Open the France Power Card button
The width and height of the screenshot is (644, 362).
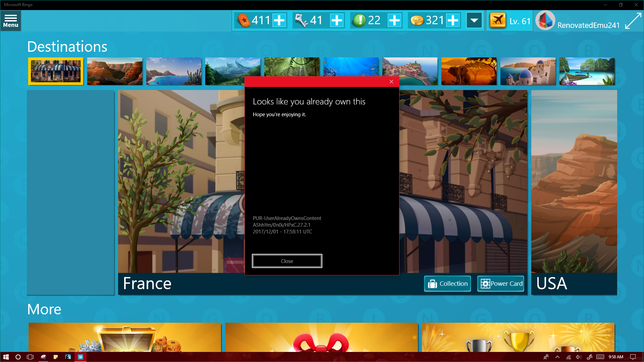point(501,284)
